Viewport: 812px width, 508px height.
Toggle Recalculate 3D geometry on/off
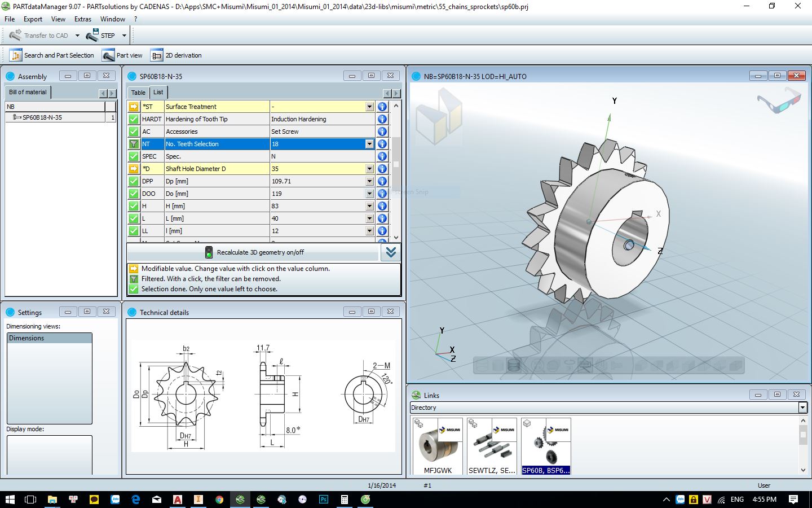tap(253, 252)
